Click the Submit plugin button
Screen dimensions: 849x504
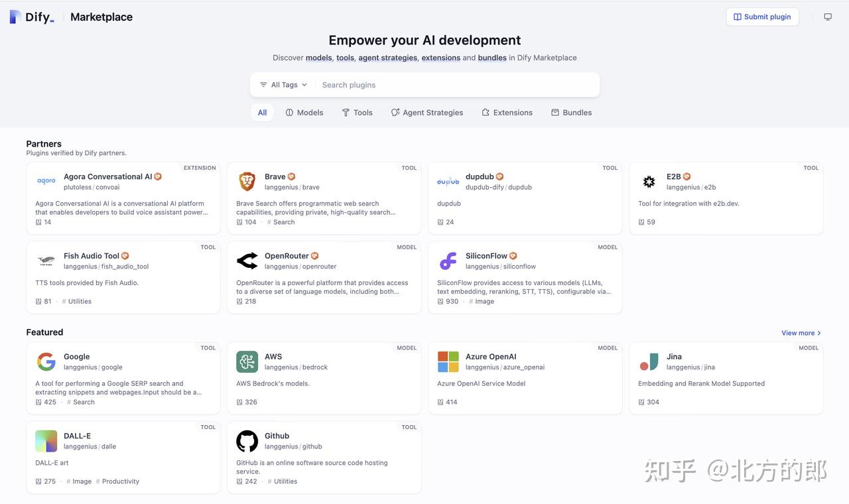point(763,17)
